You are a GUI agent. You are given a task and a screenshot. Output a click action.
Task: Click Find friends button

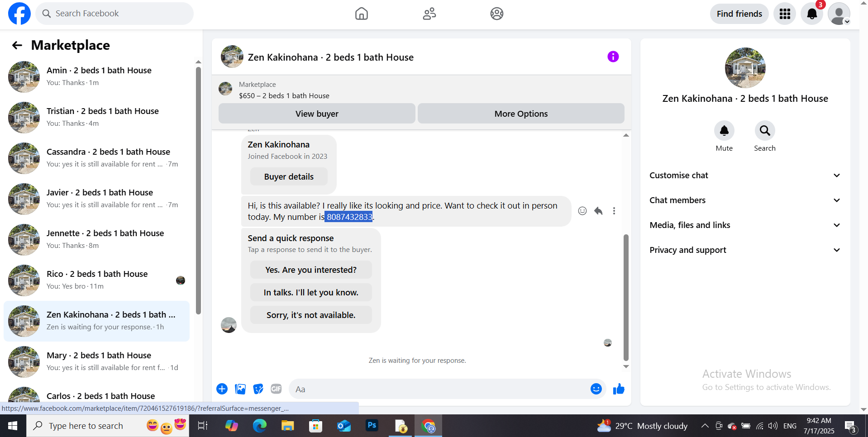click(x=739, y=14)
